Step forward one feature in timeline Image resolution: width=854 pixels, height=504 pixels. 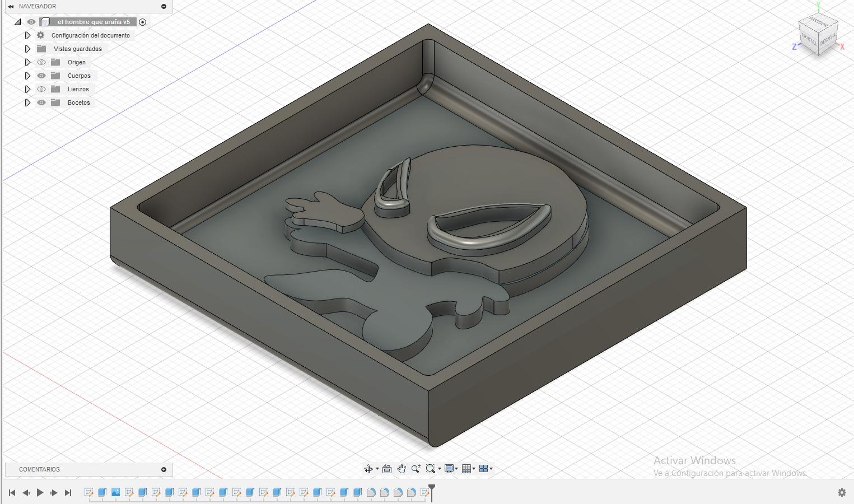pos(54,493)
